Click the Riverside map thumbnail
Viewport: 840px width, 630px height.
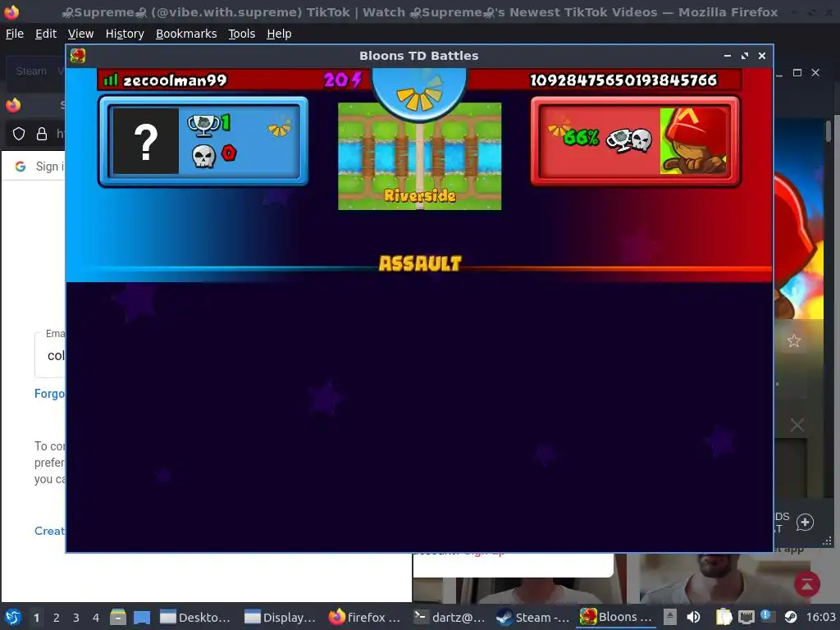click(x=419, y=156)
